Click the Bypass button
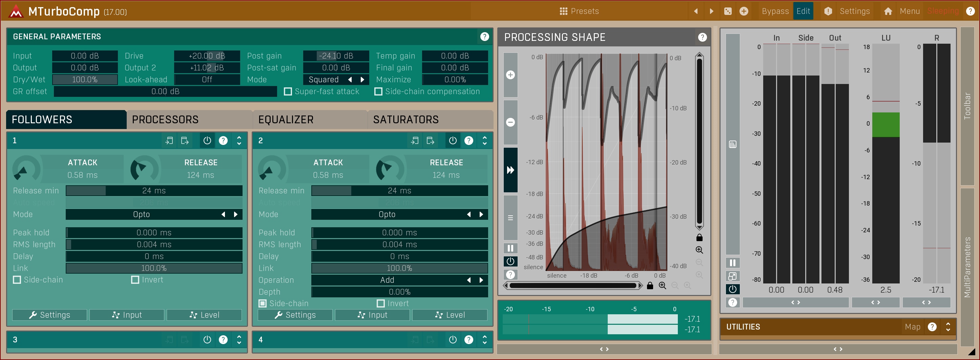 pyautogui.click(x=775, y=11)
